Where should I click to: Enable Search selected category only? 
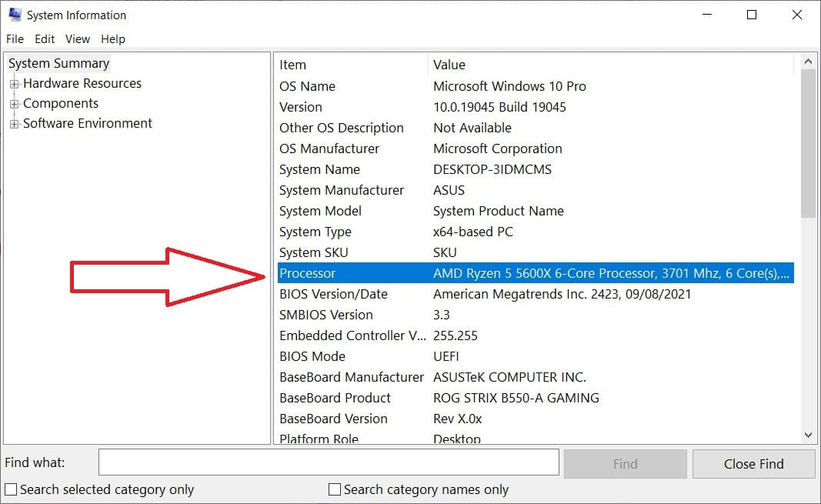[x=11, y=489]
